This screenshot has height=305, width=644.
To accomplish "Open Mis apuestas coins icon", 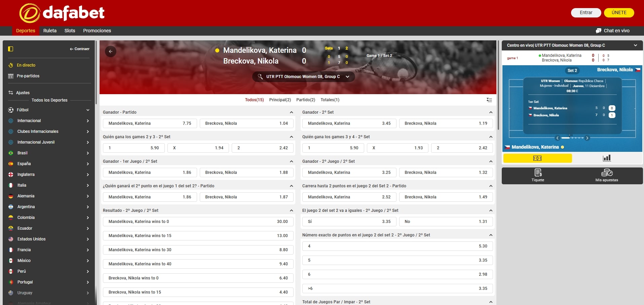I will [607, 173].
